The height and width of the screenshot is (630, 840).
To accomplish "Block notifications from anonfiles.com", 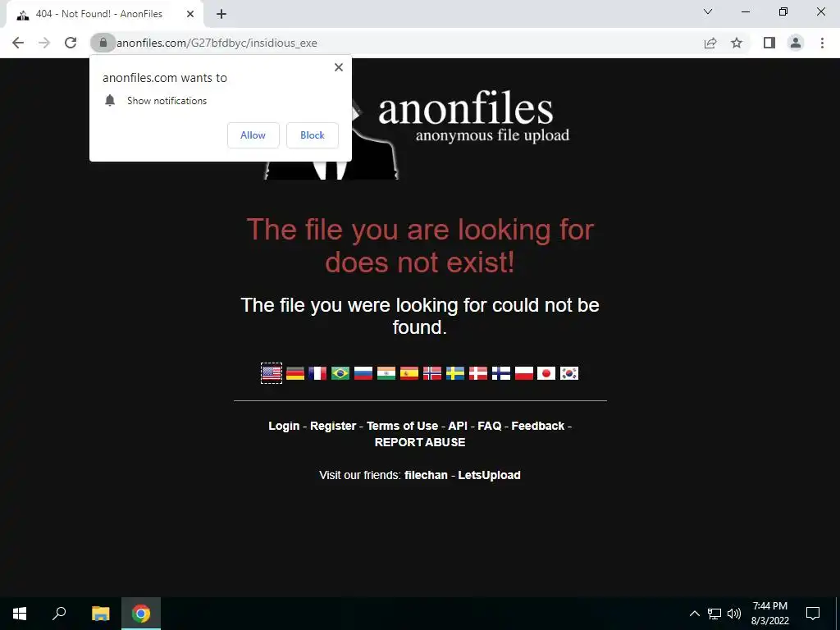I will [313, 135].
